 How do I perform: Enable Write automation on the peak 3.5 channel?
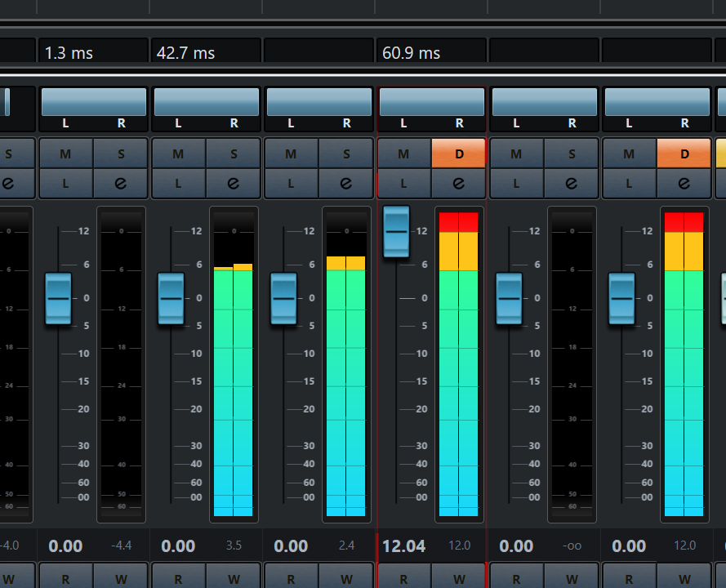234,577
